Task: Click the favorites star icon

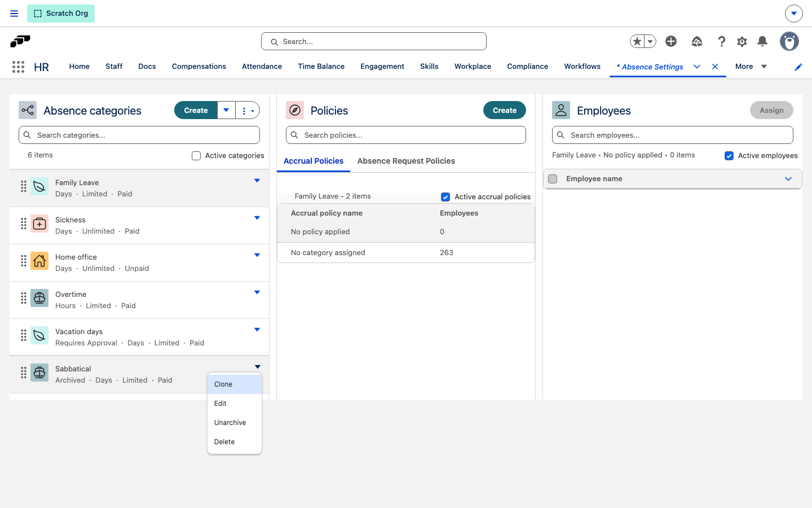Action: point(637,41)
